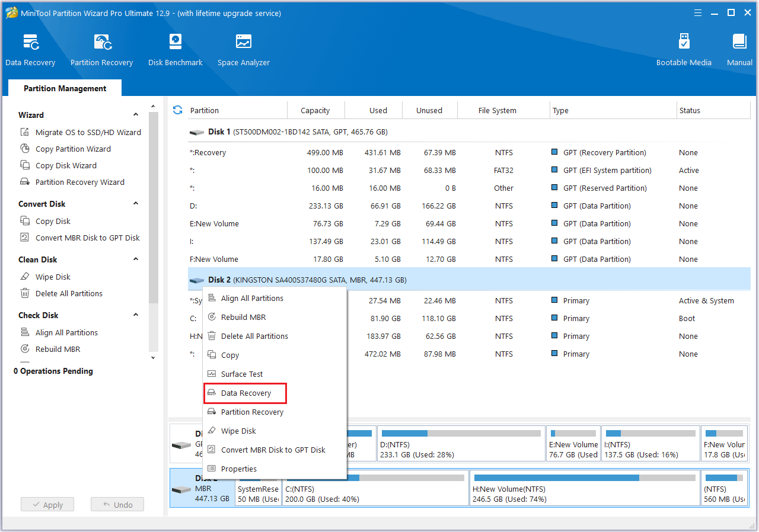Select the E:New Volume partition row
This screenshot has width=759, height=532.
[x=469, y=224]
